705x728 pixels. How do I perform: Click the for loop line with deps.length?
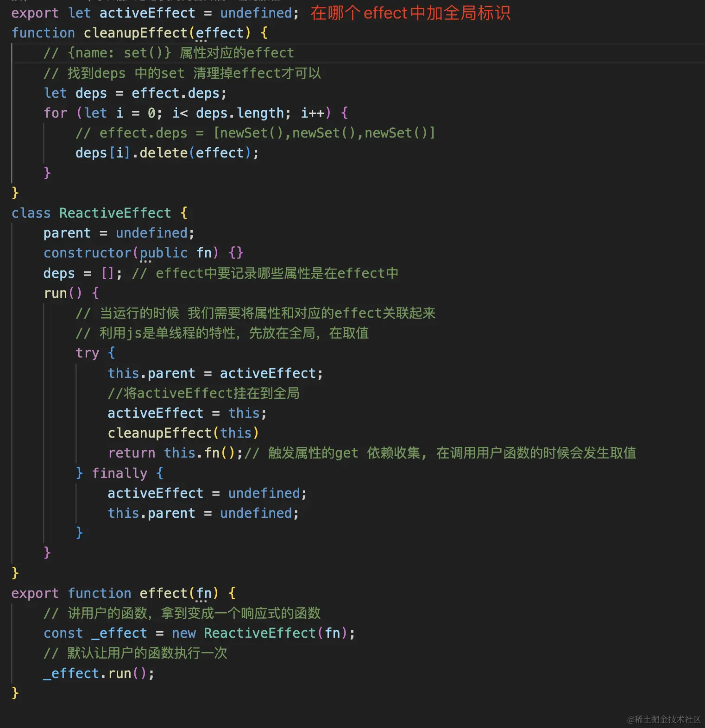(196, 113)
